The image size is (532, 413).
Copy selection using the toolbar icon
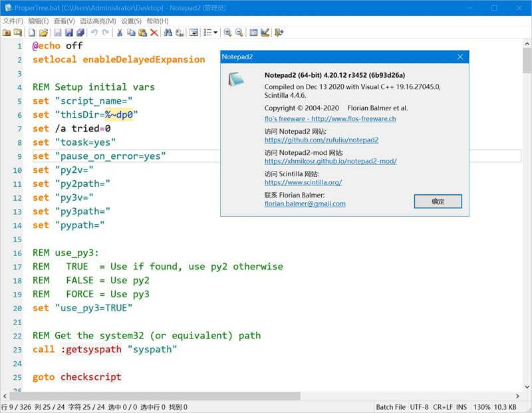131,33
